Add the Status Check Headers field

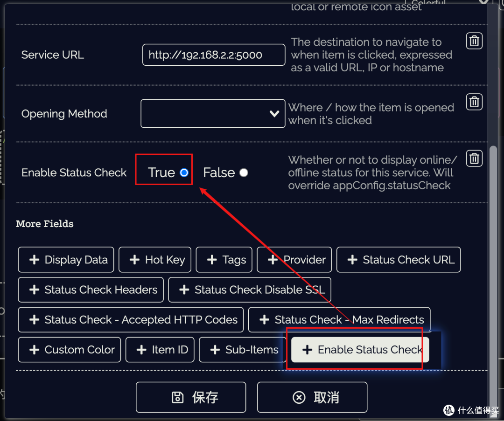click(91, 290)
